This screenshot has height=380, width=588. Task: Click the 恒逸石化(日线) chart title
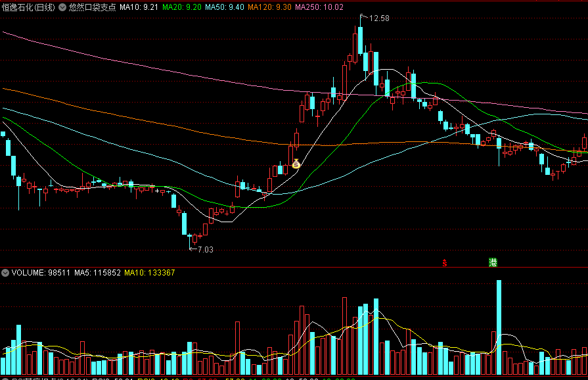click(28, 7)
